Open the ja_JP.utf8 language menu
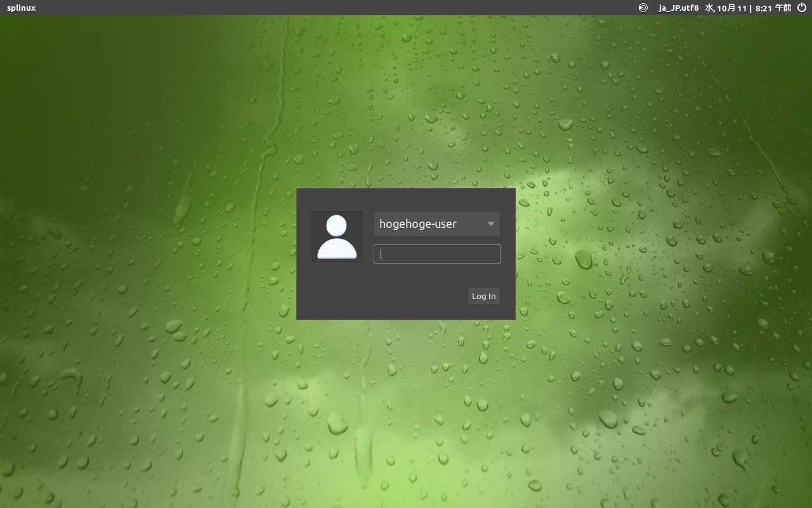Screen dimensions: 812x508 tap(679, 8)
